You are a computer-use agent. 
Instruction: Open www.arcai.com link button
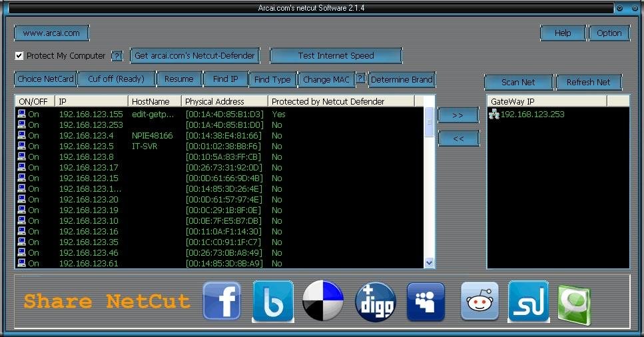point(51,33)
